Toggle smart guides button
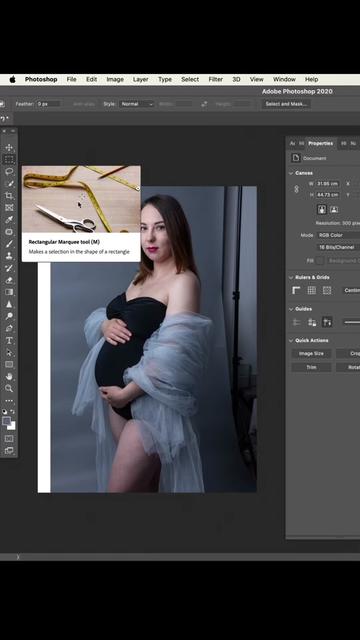The image size is (360, 640). click(327, 322)
